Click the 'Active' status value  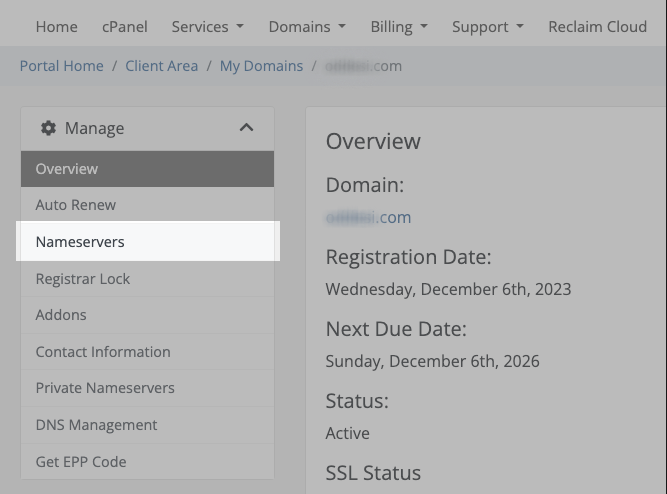(x=348, y=433)
